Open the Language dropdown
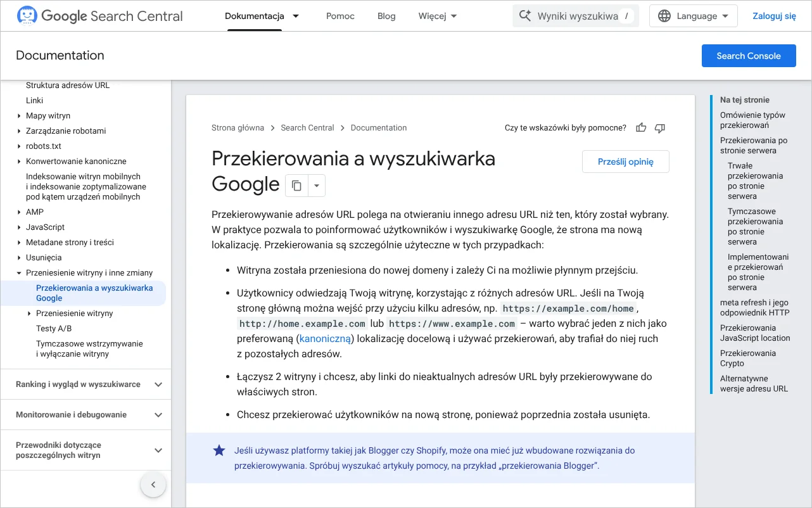This screenshot has height=508, width=812. click(695, 16)
